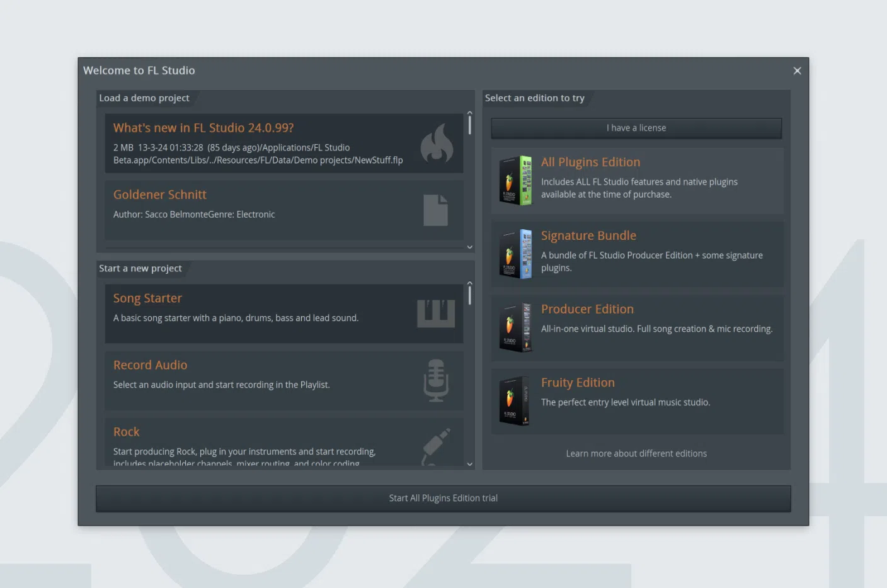Click the new project list scrollbar handle

point(469,295)
